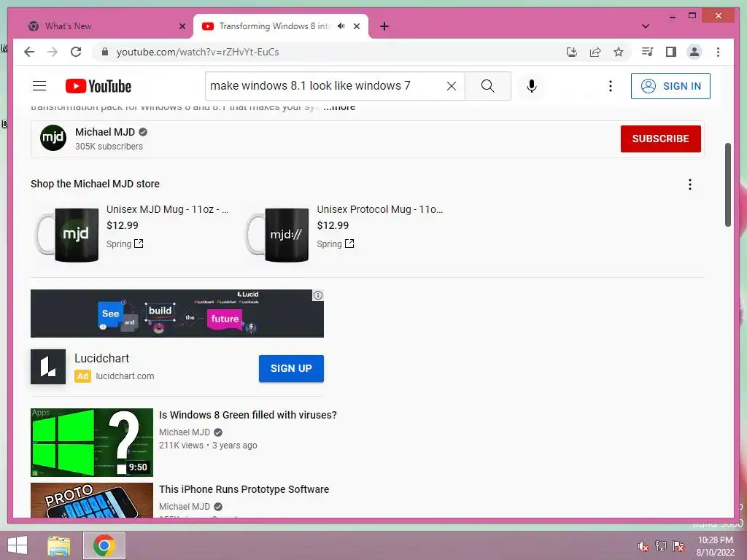The height and width of the screenshot is (560, 747).
Task: Click the Spring link under Protocol Mug
Action: 336,244
